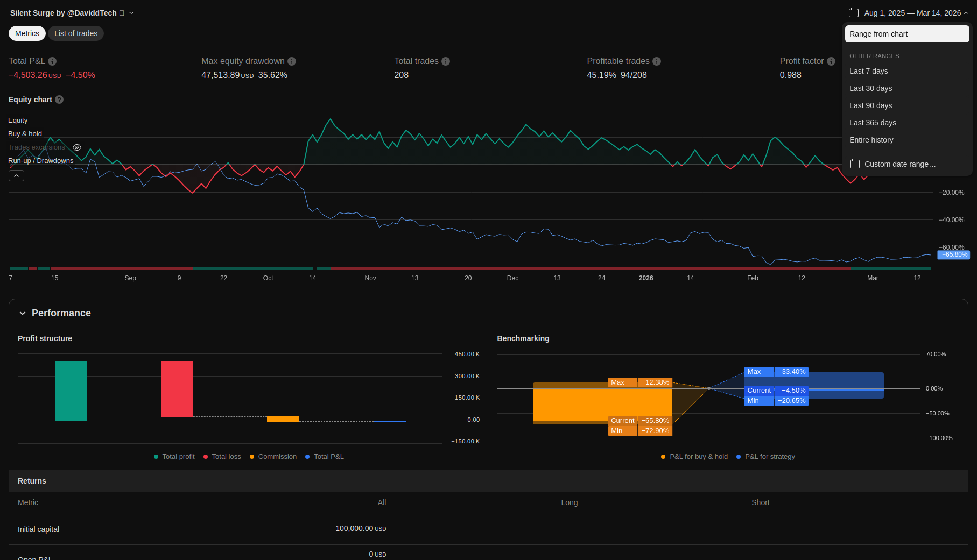This screenshot has height=560, width=977.
Task: Open the Silent Surge strategy dropdown
Action: [x=131, y=13]
